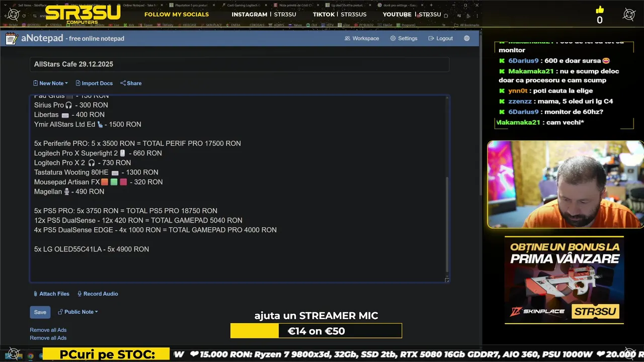Switch to the Playstation 5 pro preturi tab
Viewport: 644px width, 362px height.
tap(194, 5)
